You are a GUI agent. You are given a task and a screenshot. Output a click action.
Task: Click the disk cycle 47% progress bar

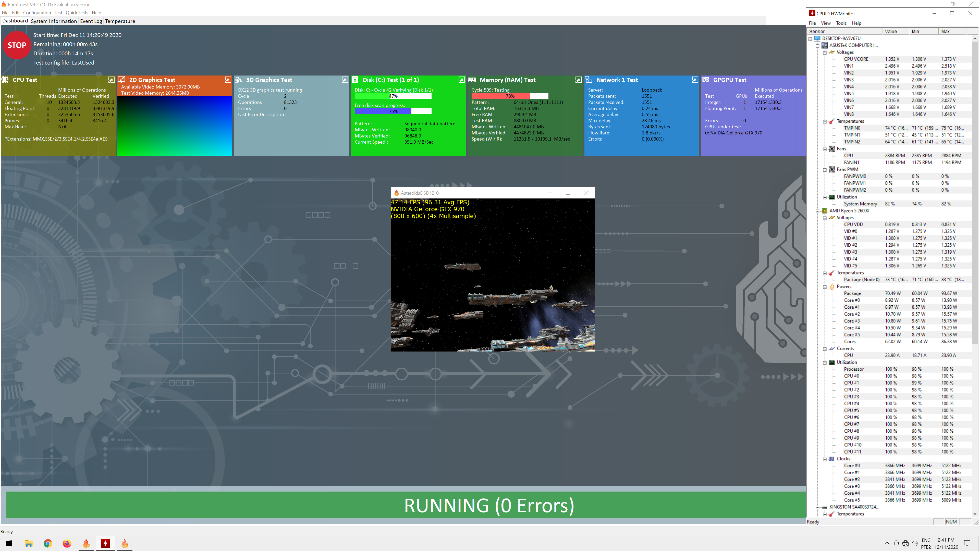click(393, 96)
